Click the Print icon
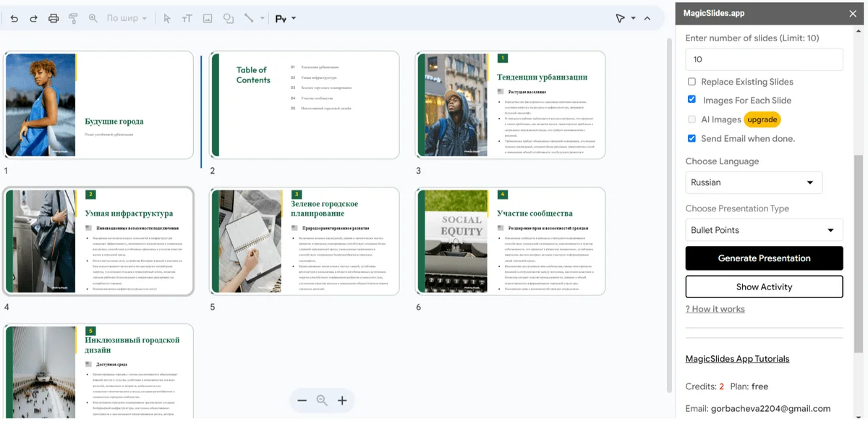The width and height of the screenshot is (868, 427). [54, 18]
